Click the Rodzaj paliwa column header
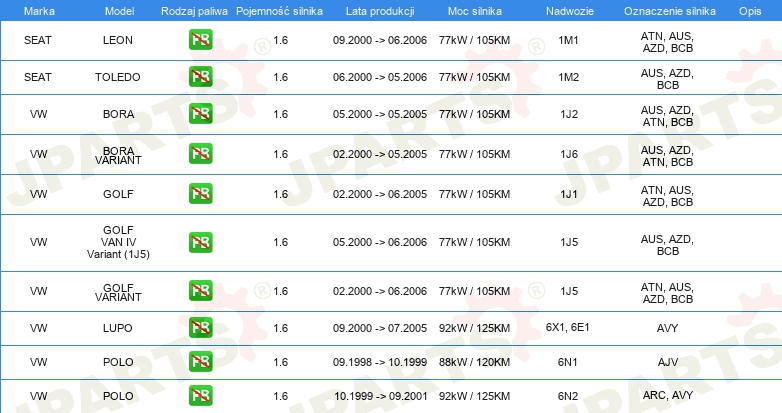782x413 pixels. click(x=194, y=11)
